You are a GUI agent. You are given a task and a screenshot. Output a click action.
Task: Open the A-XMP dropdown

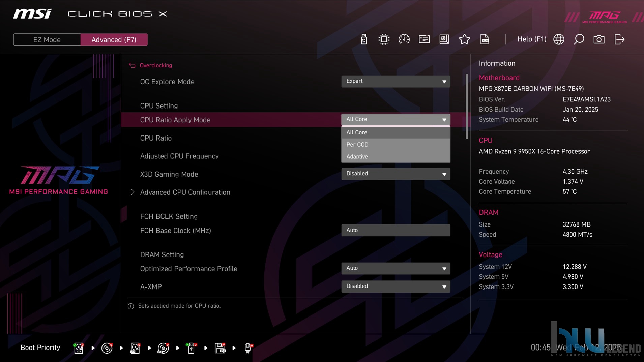coord(396,286)
